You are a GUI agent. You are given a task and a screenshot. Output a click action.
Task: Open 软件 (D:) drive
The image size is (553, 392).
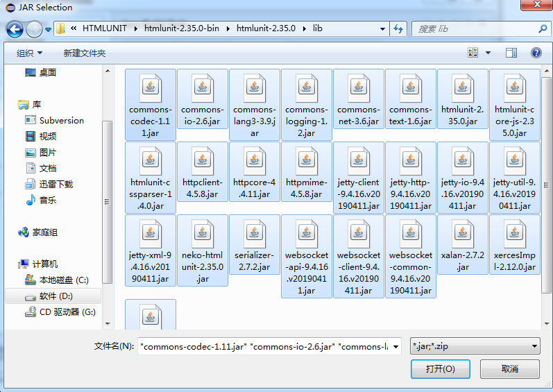point(53,296)
